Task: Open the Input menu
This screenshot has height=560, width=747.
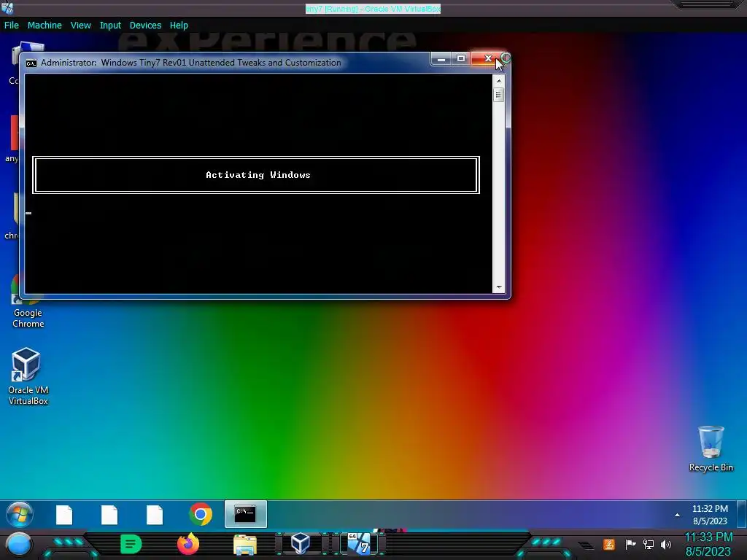Action: 110,26
